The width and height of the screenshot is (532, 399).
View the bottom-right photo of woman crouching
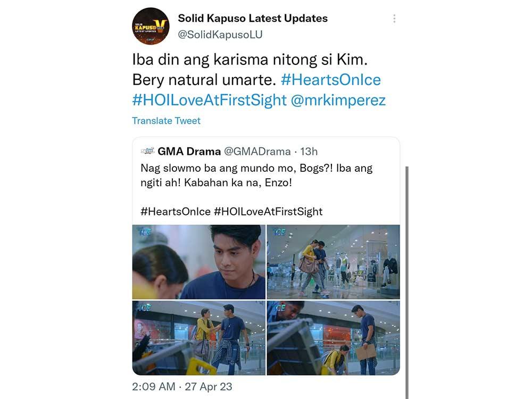[333, 338]
